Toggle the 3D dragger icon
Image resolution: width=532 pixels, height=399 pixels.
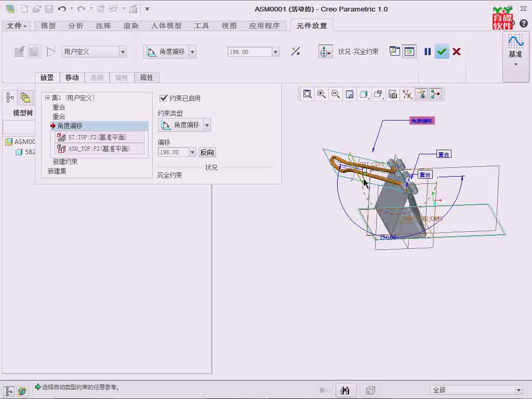325,52
